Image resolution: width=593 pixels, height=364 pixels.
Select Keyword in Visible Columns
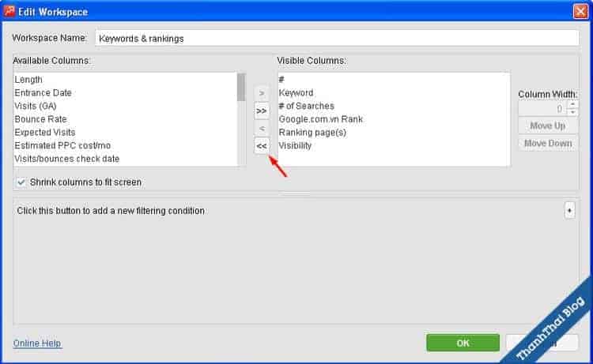[296, 93]
